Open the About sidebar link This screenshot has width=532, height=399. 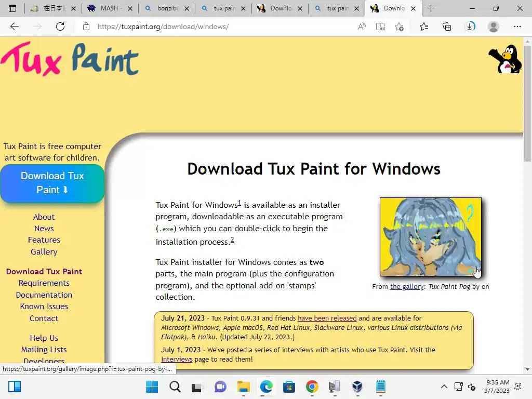coord(44,217)
